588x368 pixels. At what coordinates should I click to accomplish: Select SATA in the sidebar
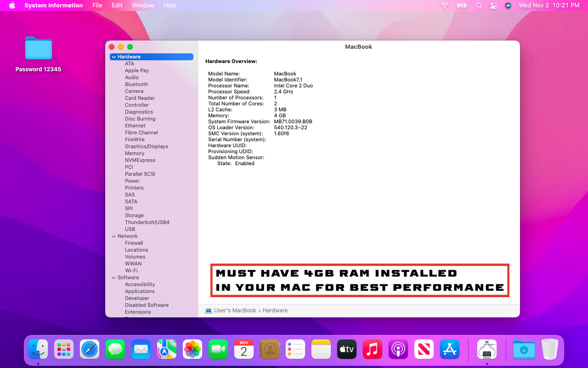[x=131, y=202]
